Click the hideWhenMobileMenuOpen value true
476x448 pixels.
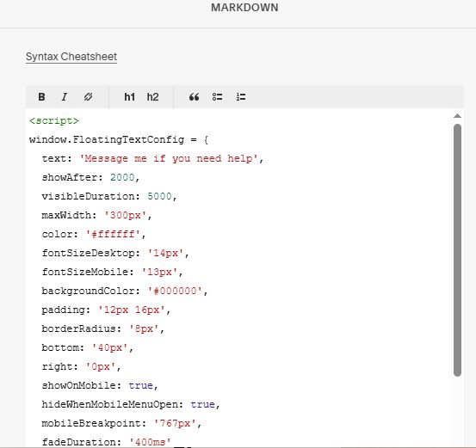[203, 404]
